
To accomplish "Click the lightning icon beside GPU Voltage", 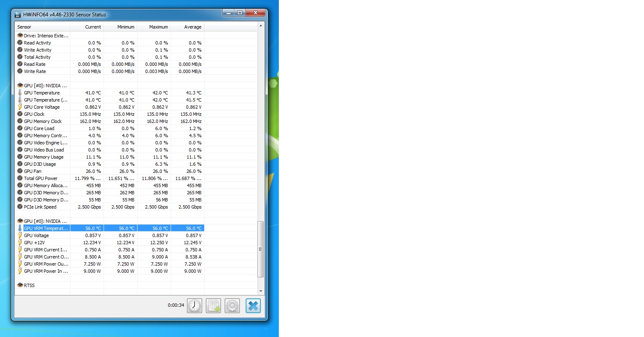I will [20, 235].
